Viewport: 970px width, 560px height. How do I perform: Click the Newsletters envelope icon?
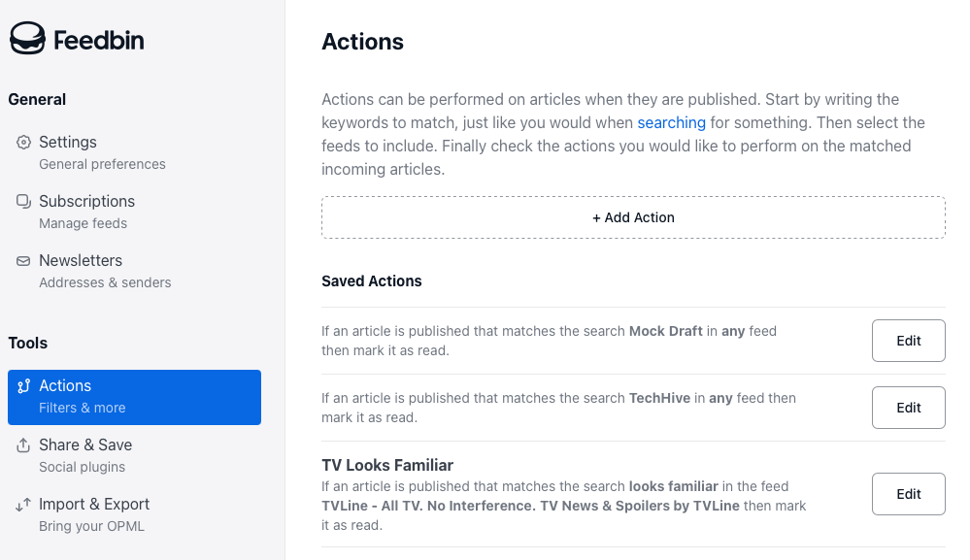pyautogui.click(x=23, y=261)
